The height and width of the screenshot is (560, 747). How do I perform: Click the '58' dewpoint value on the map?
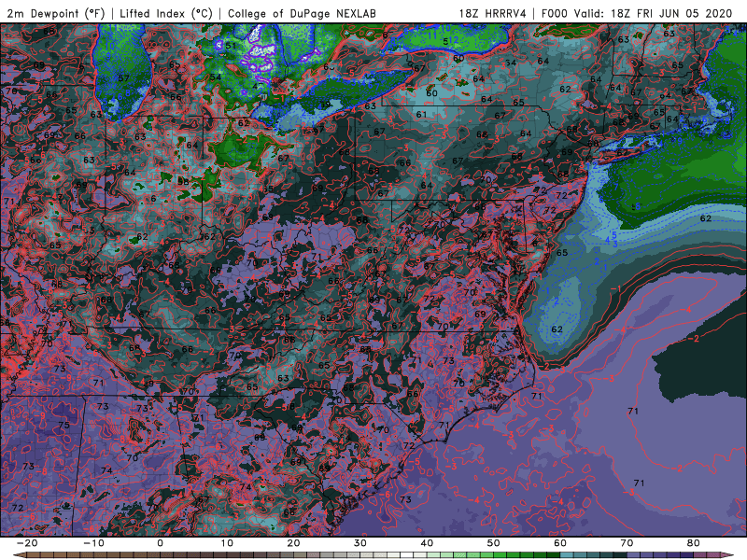click(183, 181)
